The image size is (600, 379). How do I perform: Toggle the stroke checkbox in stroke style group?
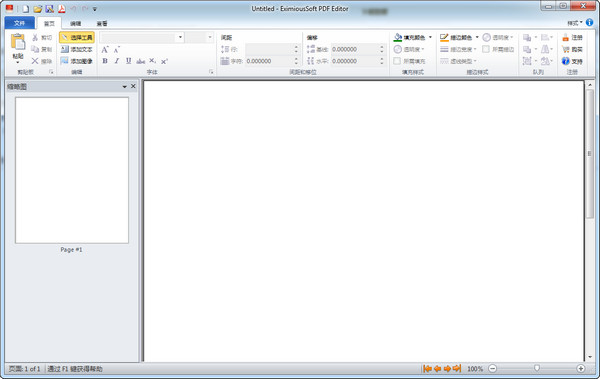click(x=486, y=49)
